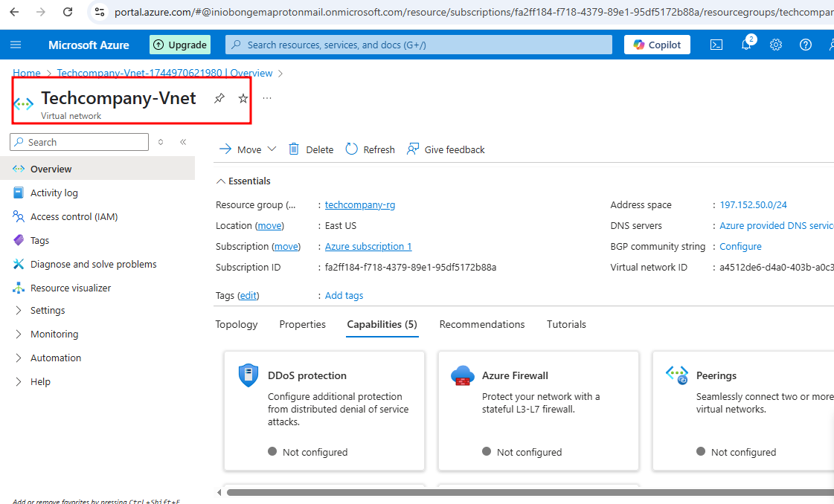Click the Tags edit link
Viewport: 834px width, 504px height.
coord(248,295)
